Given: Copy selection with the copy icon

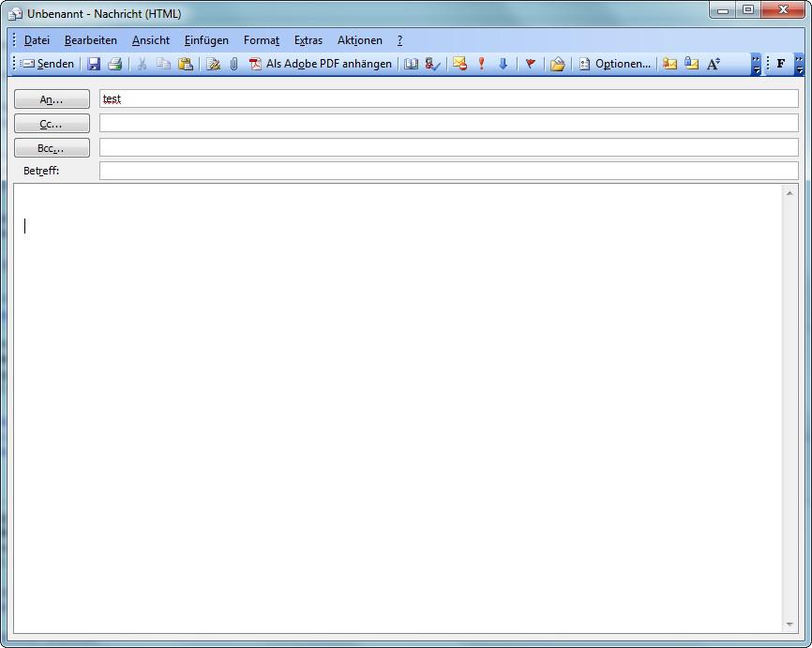Looking at the screenshot, I should 164,64.
